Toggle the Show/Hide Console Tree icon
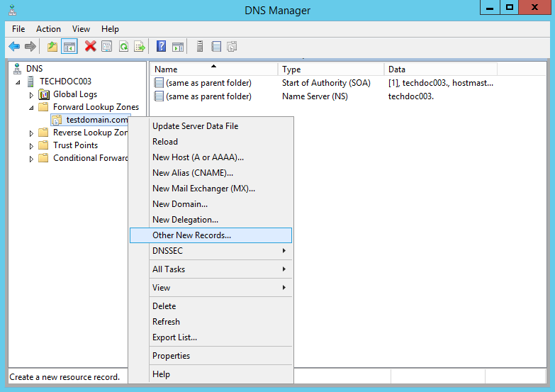The image size is (555, 392). (69, 46)
